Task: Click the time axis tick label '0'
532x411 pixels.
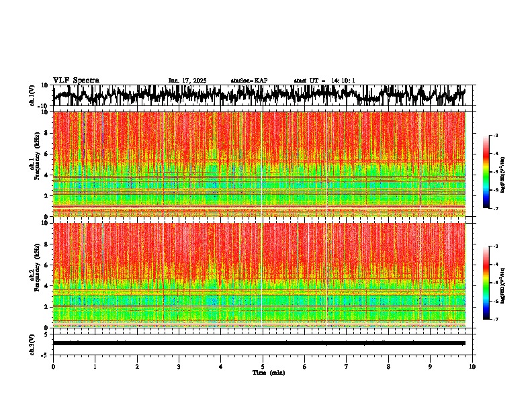Action: 53,367
